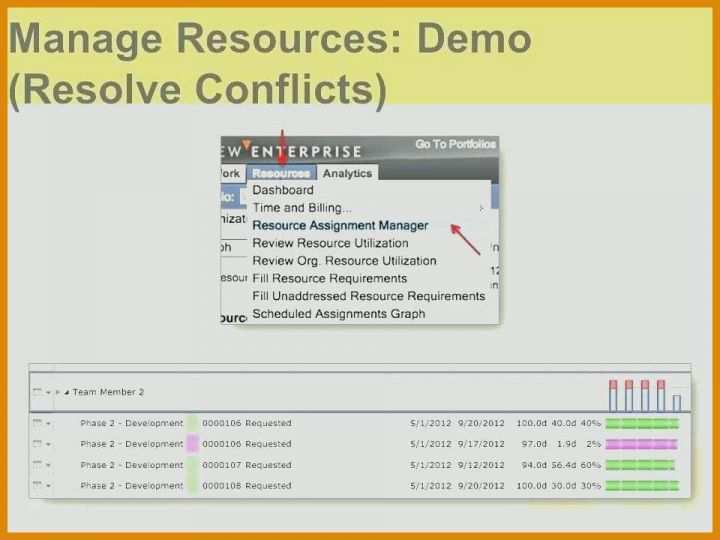
Task: Click '0000108 Requested' cell
Action: pos(247,485)
